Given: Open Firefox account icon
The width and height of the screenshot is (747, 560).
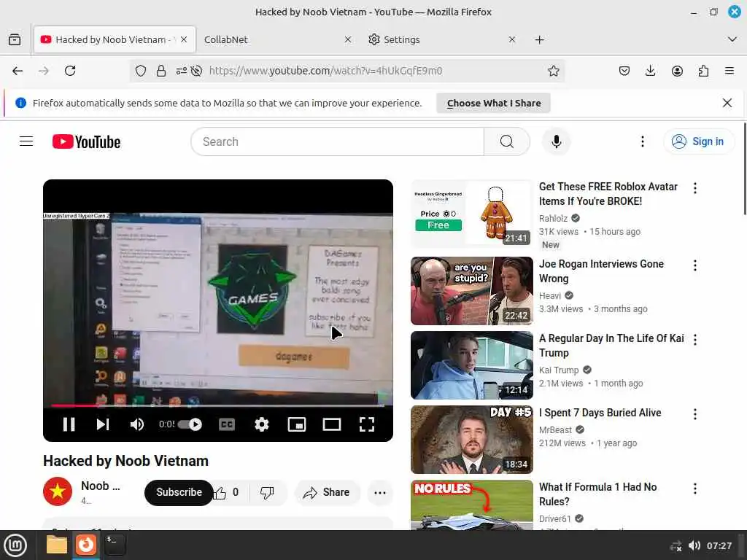Looking at the screenshot, I should [x=677, y=71].
